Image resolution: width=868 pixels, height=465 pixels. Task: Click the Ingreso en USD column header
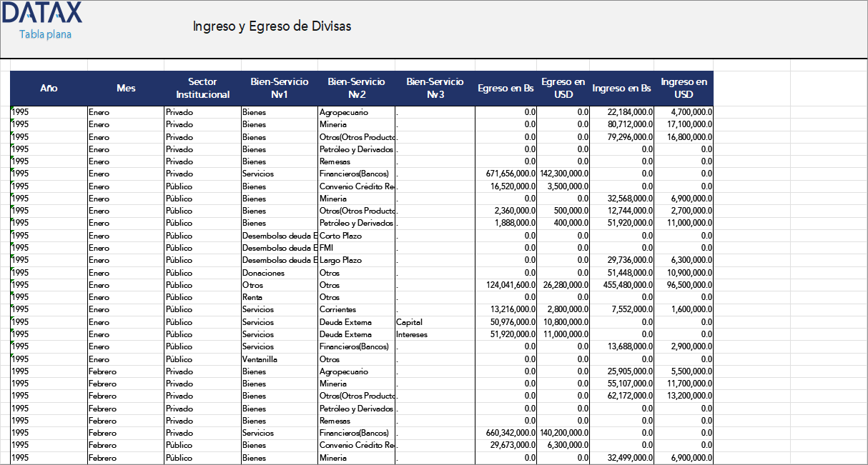coord(684,88)
